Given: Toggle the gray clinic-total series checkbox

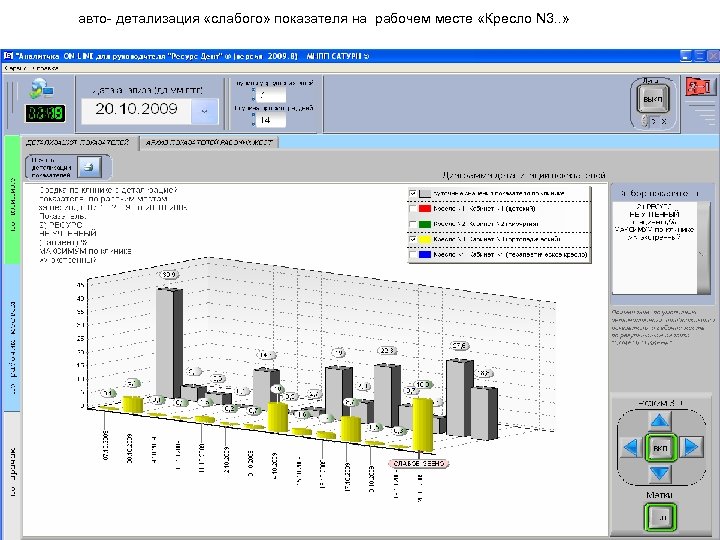Looking at the screenshot, I should tap(413, 194).
